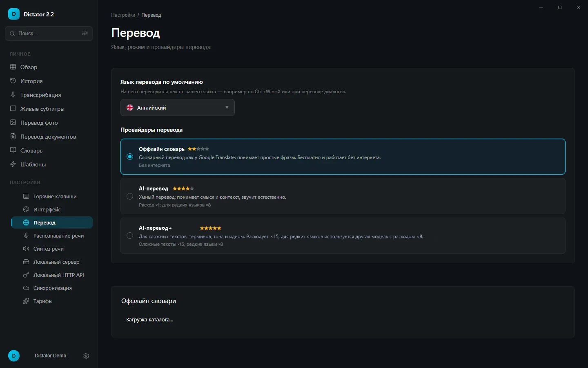588x368 pixels.
Task: Click the Шаблоны lightning icon
Action: point(13,164)
